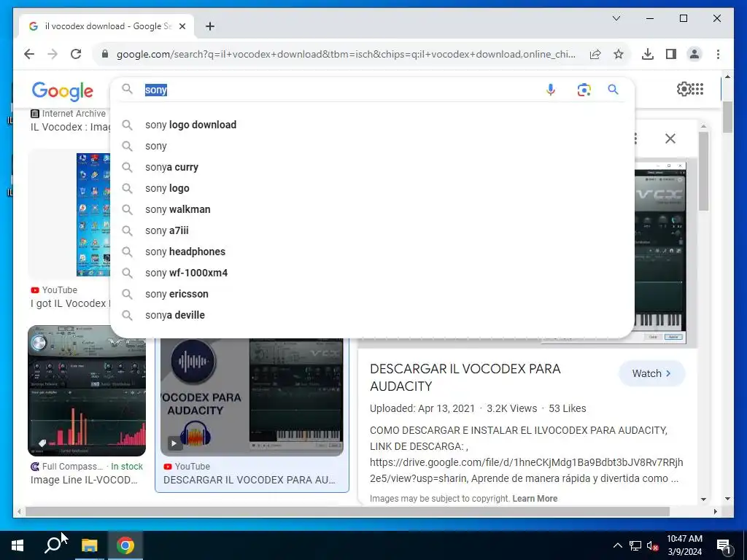Image resolution: width=747 pixels, height=560 pixels.
Task: Open the taskbar clock showing 10:47 AM
Action: point(684,545)
